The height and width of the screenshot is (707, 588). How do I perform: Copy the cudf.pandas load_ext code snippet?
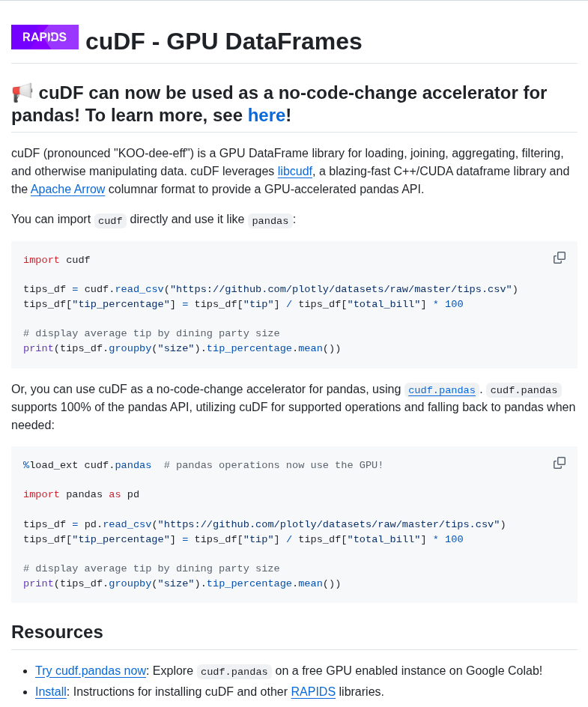pos(560,463)
